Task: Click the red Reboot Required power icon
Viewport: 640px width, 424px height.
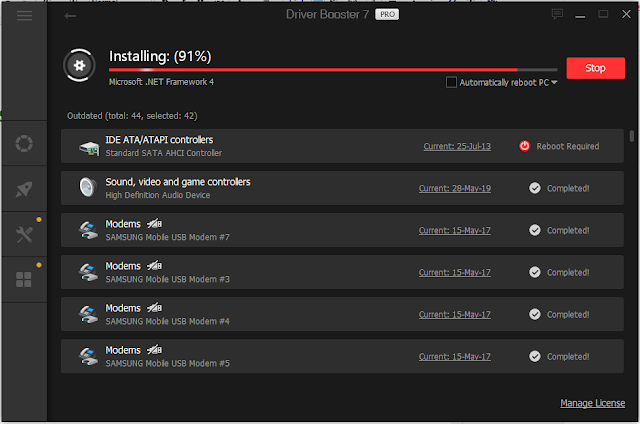Action: (x=524, y=146)
